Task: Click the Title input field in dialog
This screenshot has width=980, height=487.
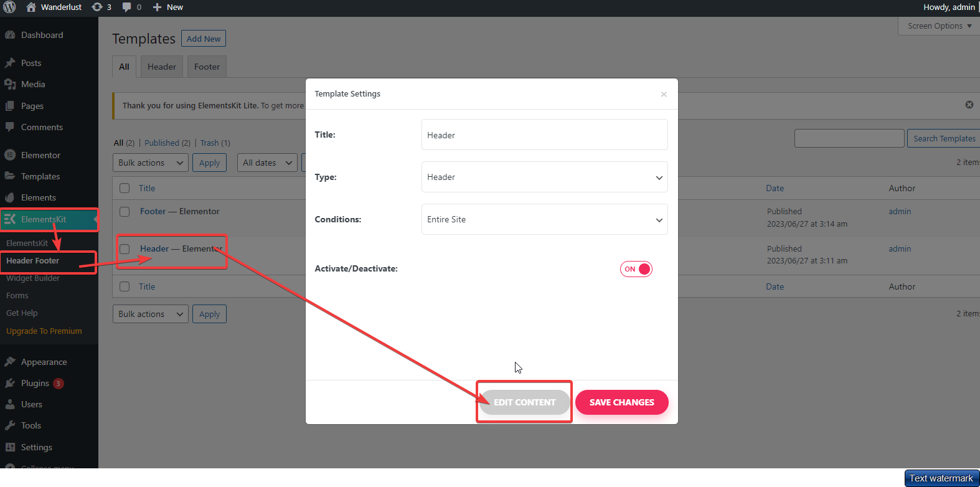Action: 545,135
